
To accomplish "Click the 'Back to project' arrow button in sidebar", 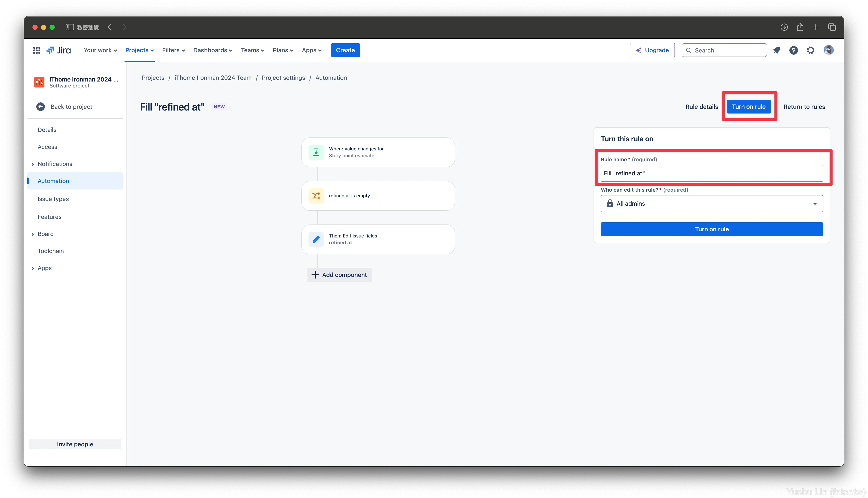I will tap(41, 107).
